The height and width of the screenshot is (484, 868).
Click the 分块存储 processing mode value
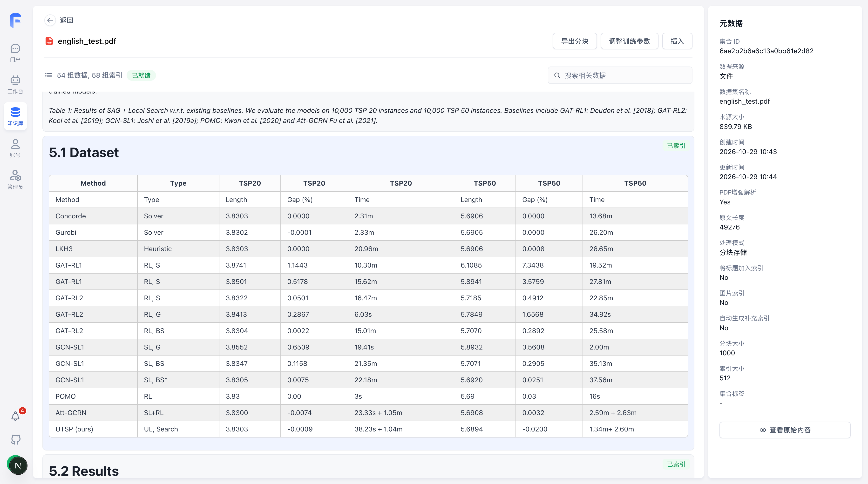(x=733, y=252)
